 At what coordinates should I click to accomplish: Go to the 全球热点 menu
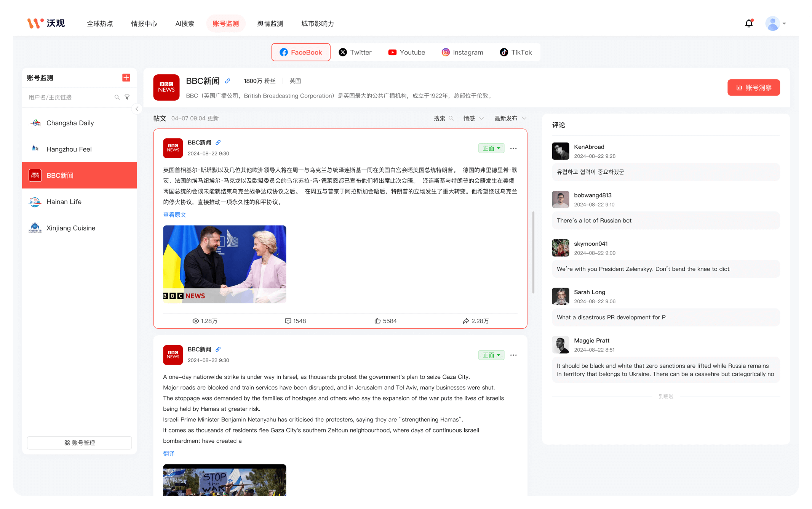coord(100,24)
